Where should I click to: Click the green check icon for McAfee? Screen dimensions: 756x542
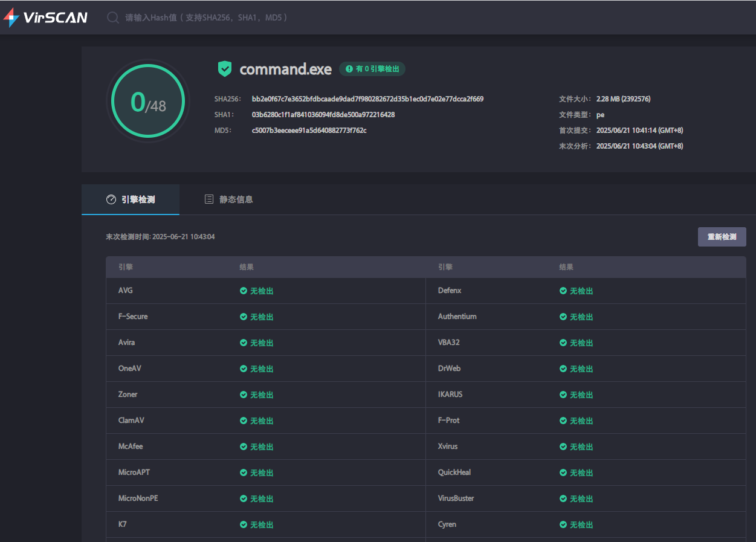coord(244,447)
